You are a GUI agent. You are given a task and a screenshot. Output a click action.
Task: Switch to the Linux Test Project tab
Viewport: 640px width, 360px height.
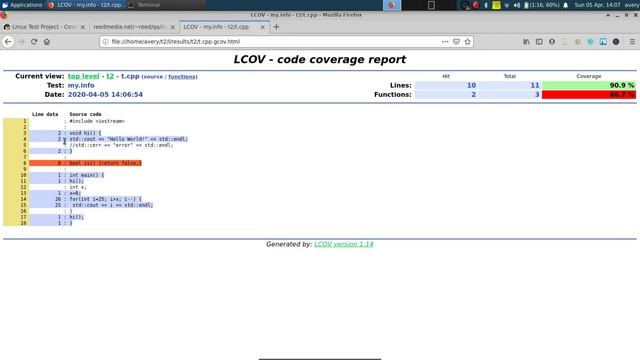click(x=44, y=27)
